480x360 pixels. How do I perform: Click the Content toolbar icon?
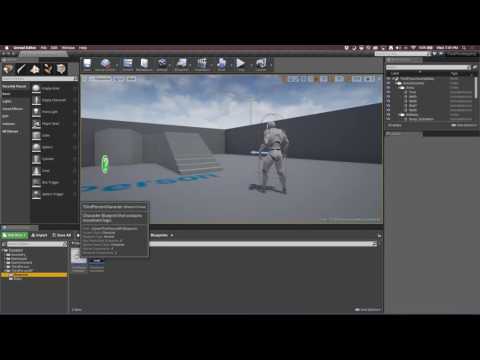[x=127, y=64]
